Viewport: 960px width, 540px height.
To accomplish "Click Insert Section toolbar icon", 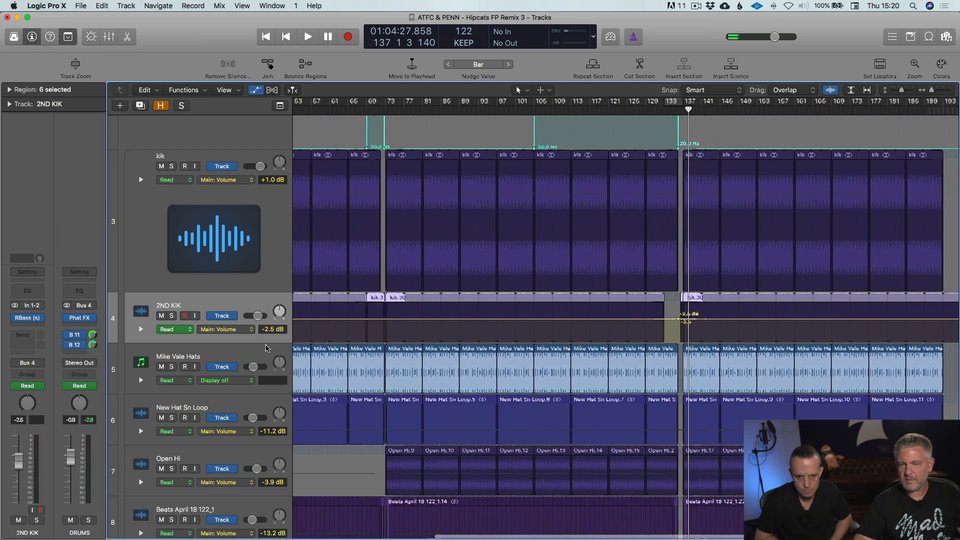I will point(684,64).
